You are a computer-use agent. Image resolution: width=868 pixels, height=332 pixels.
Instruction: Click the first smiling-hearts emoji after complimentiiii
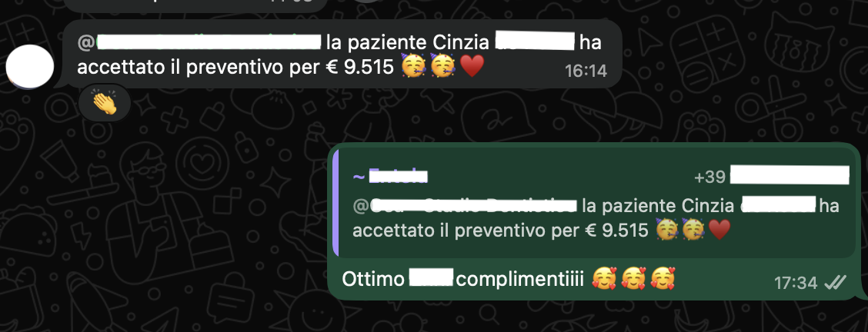(x=605, y=278)
